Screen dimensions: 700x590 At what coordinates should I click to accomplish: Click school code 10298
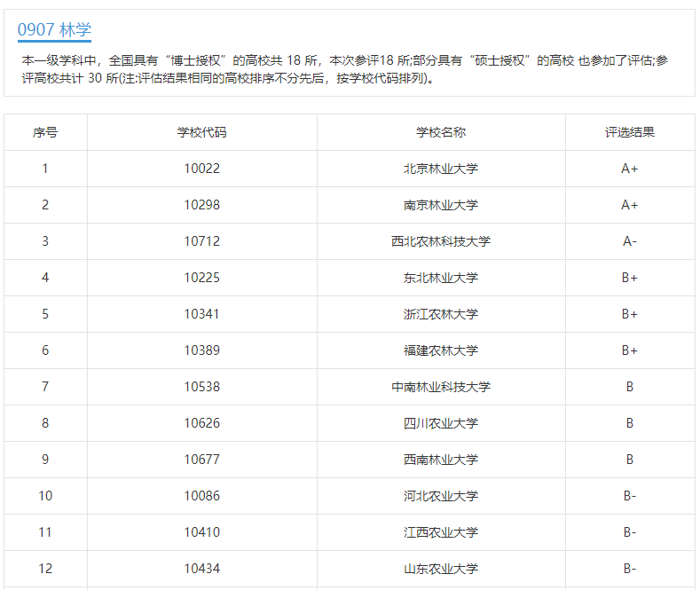click(x=201, y=205)
